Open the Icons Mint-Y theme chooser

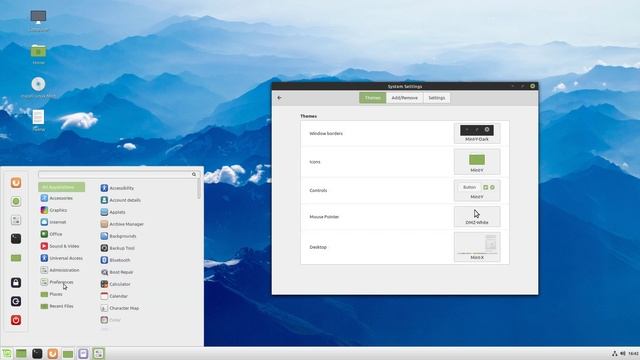tap(477, 162)
